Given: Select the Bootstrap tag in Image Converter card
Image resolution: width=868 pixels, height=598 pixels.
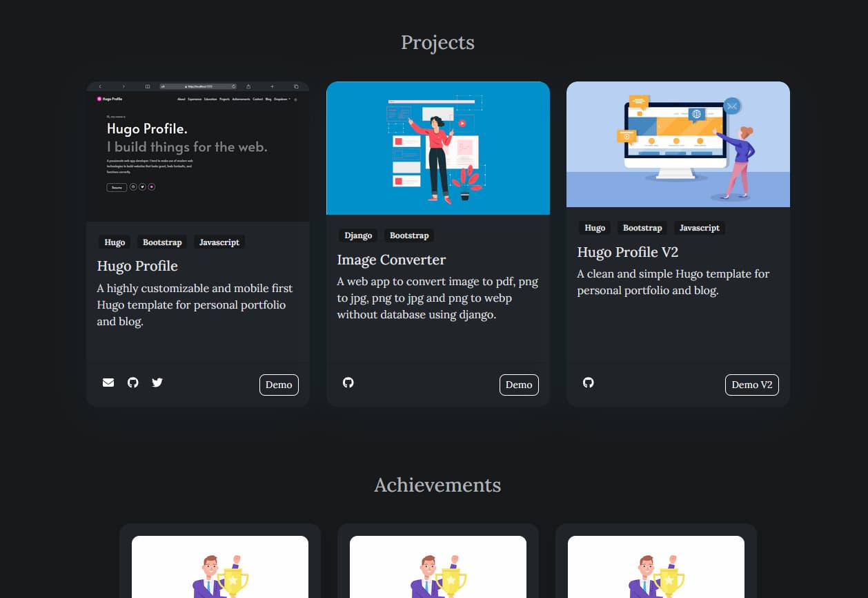Looking at the screenshot, I should [409, 235].
